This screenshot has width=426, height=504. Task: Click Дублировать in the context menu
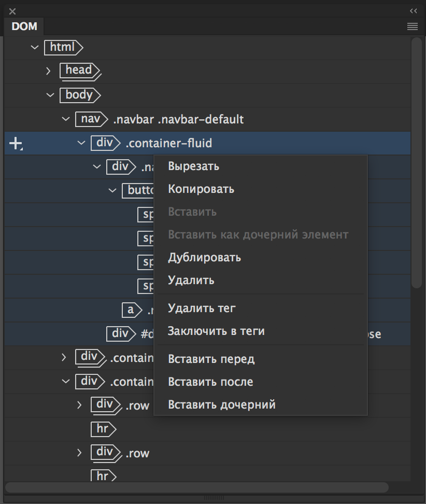[204, 258]
